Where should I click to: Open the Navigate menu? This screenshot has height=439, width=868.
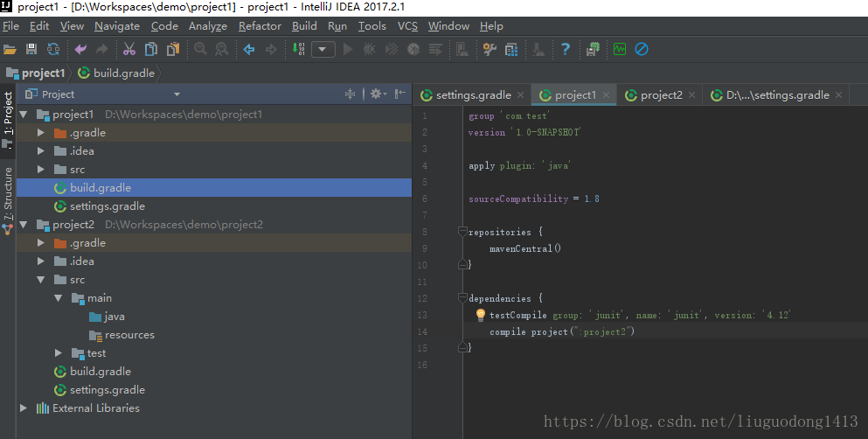pyautogui.click(x=117, y=26)
